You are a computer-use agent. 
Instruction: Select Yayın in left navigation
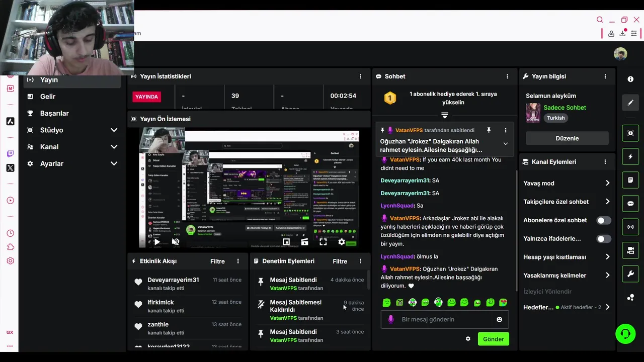click(72, 80)
